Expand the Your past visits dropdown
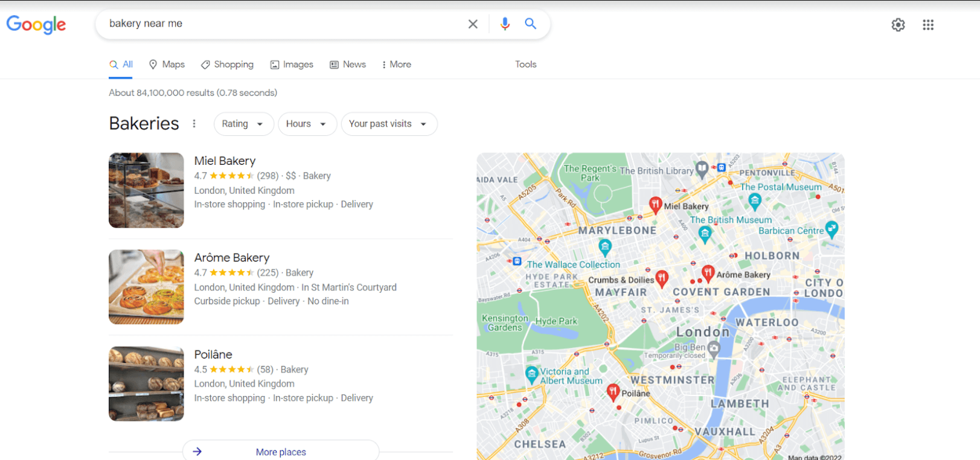 389,124
